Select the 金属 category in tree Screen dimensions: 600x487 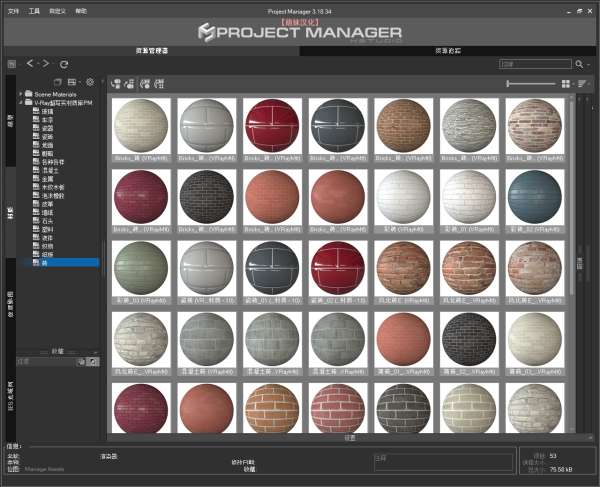point(48,179)
